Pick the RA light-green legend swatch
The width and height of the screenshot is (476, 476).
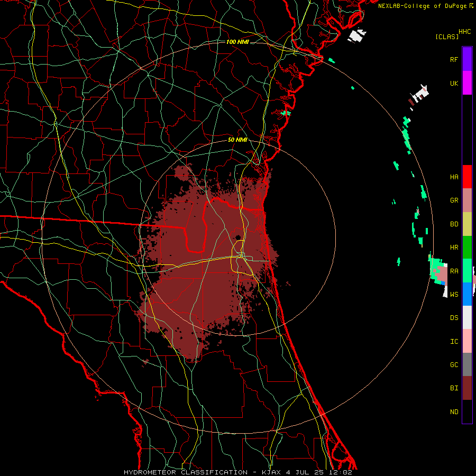467,271
